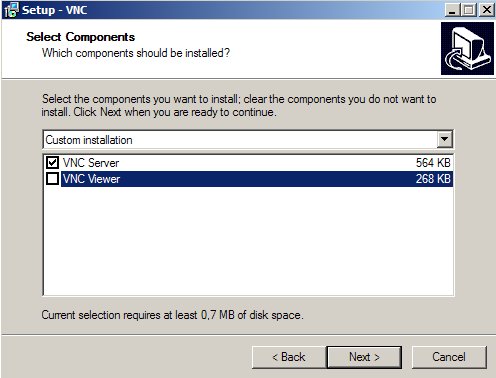Uncheck the VNC Server checkbox
Viewport: 496px width, 378px height.
(52, 163)
